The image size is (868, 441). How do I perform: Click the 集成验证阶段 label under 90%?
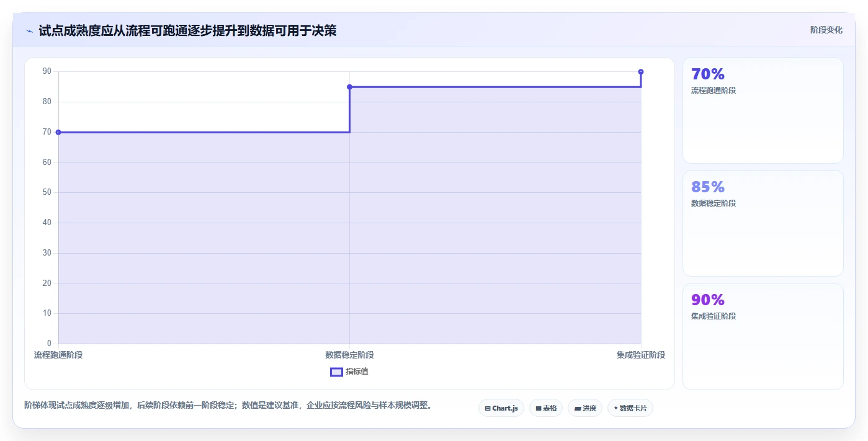(x=714, y=316)
